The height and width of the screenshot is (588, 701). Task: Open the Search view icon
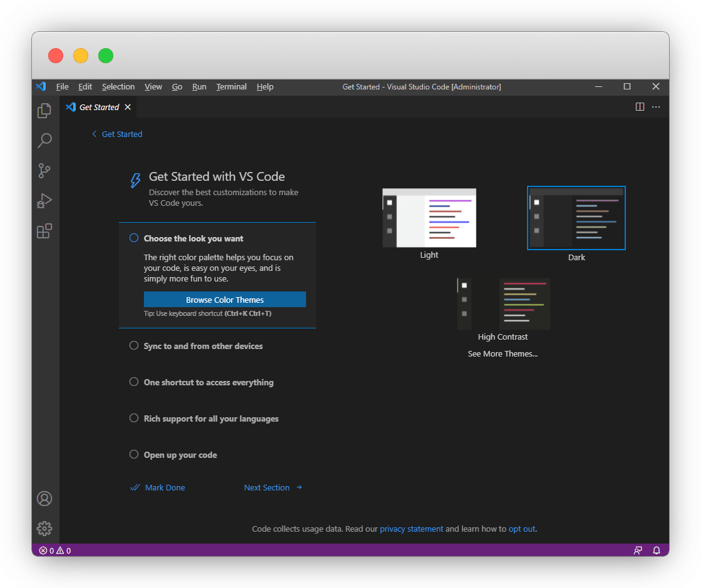pyautogui.click(x=44, y=141)
